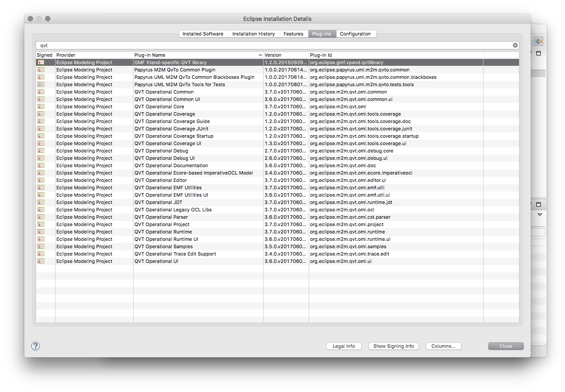Click signed icon for QVT Operational Coverage Guide
Screen dimensions: 565x392
[41, 121]
